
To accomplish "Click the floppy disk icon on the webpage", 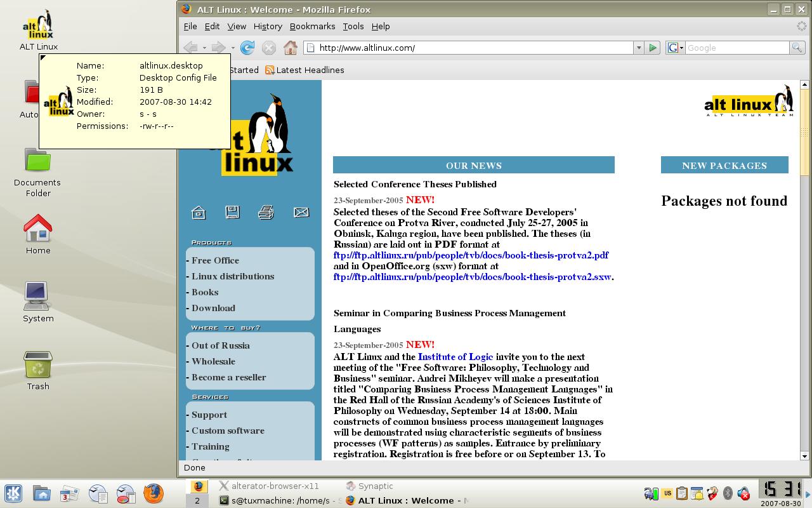I will click(232, 212).
